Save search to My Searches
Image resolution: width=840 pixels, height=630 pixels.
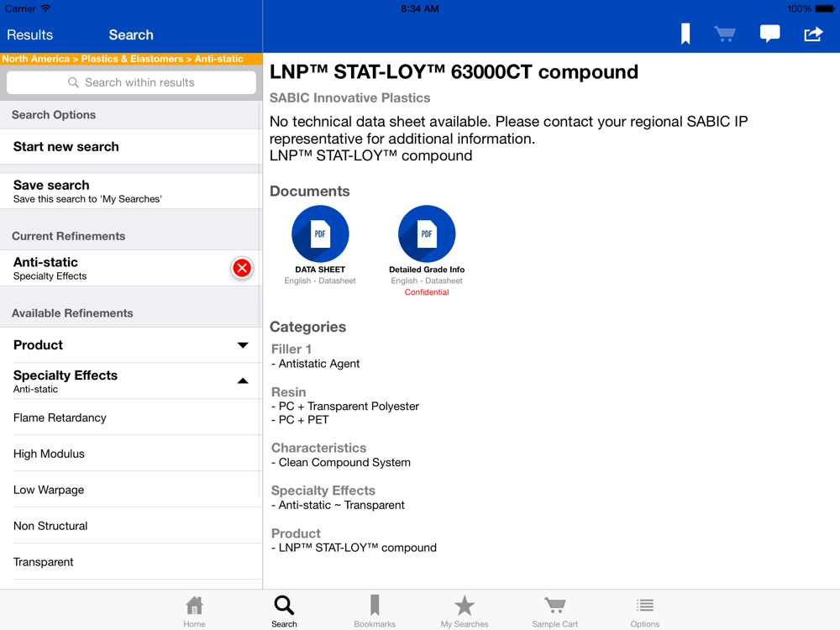point(131,191)
